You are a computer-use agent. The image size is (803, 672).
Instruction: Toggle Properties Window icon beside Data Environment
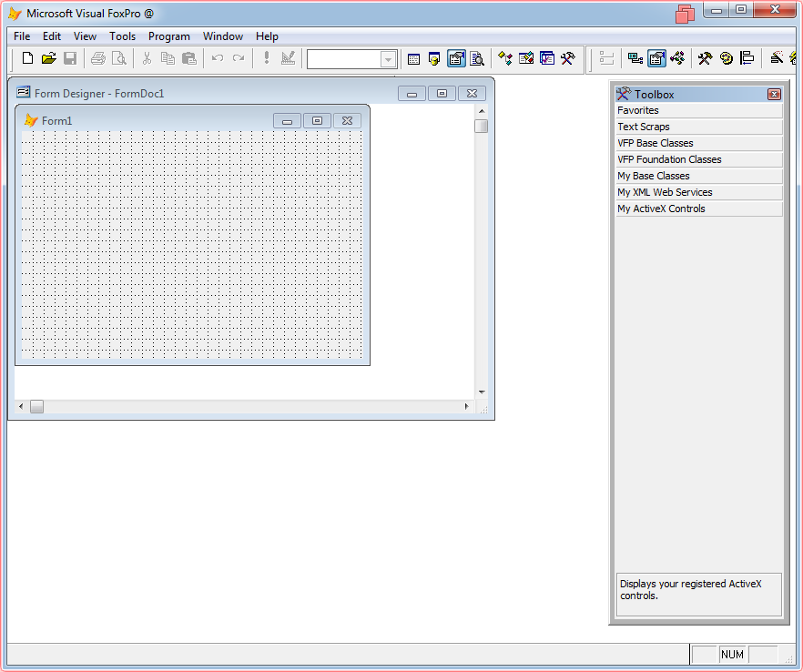[x=656, y=59]
